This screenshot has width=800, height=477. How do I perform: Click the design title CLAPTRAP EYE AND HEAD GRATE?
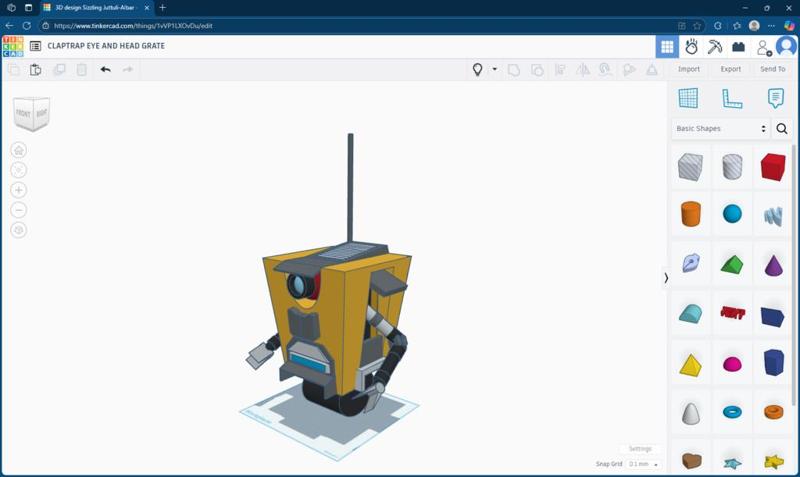coord(106,46)
